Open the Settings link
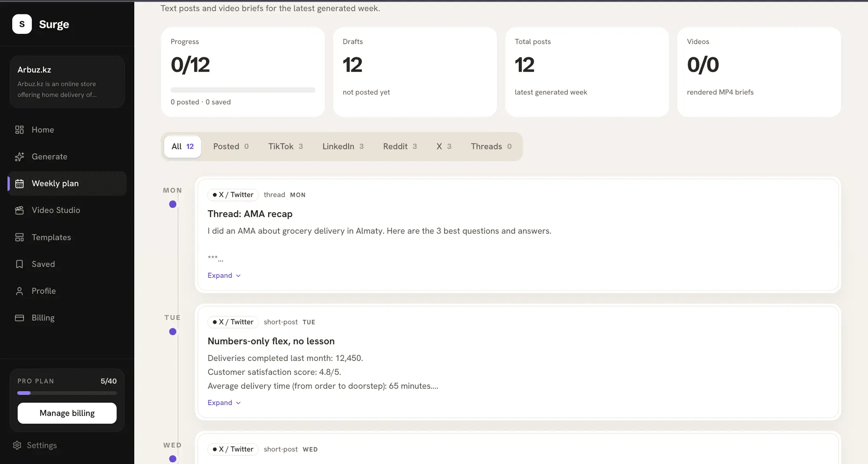This screenshot has height=464, width=868. point(35,445)
